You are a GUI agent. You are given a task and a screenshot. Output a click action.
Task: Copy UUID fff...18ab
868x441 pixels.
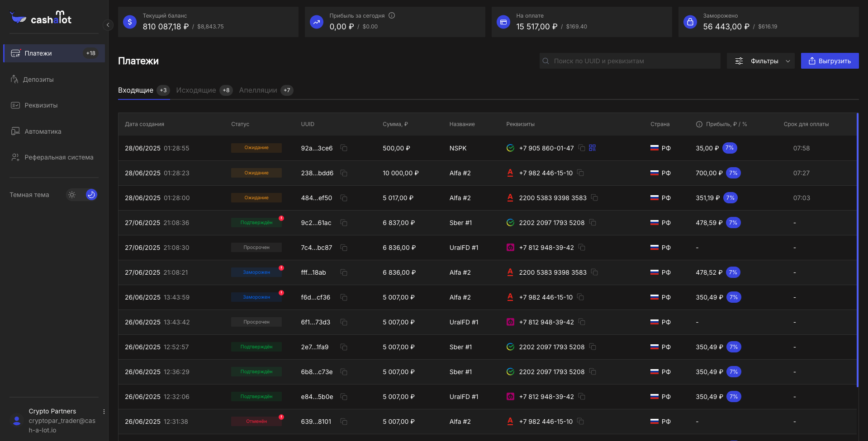(x=344, y=272)
